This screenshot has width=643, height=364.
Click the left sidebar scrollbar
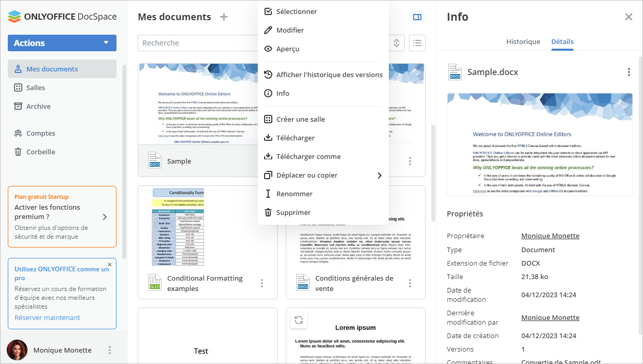[124, 162]
